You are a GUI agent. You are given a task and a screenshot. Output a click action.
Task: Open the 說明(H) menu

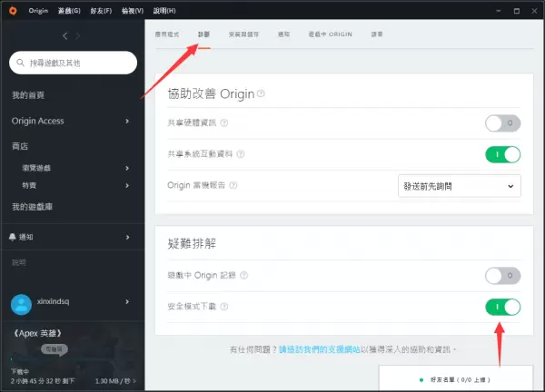tap(164, 11)
